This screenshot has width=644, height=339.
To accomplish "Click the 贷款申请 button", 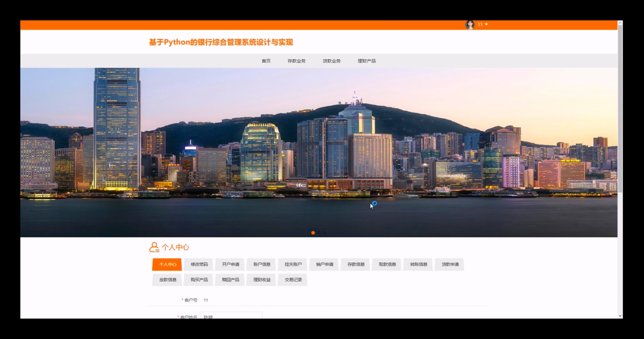I will point(450,264).
